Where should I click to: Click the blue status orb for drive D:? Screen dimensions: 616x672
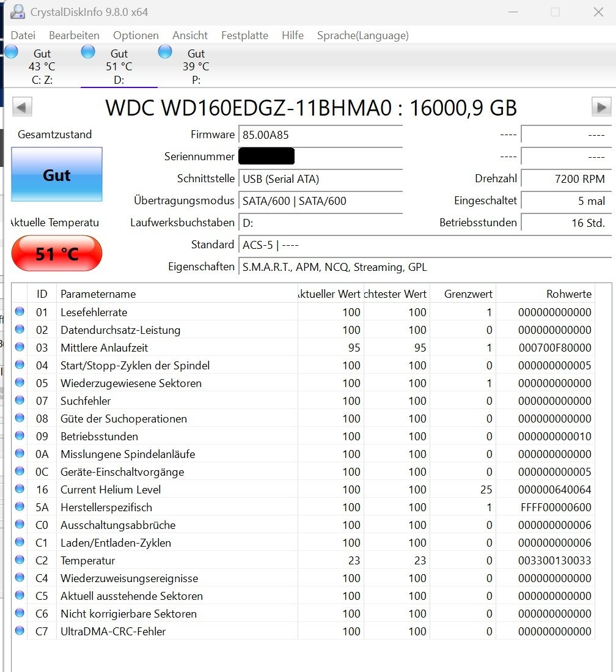88,51
